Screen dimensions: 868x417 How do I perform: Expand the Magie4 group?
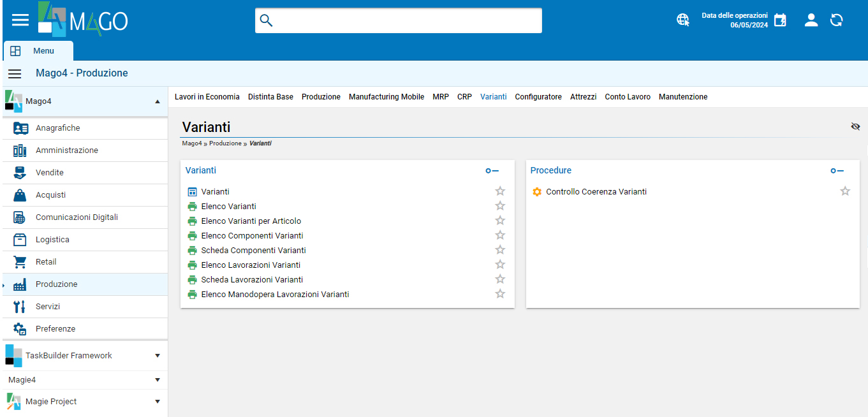coord(158,380)
